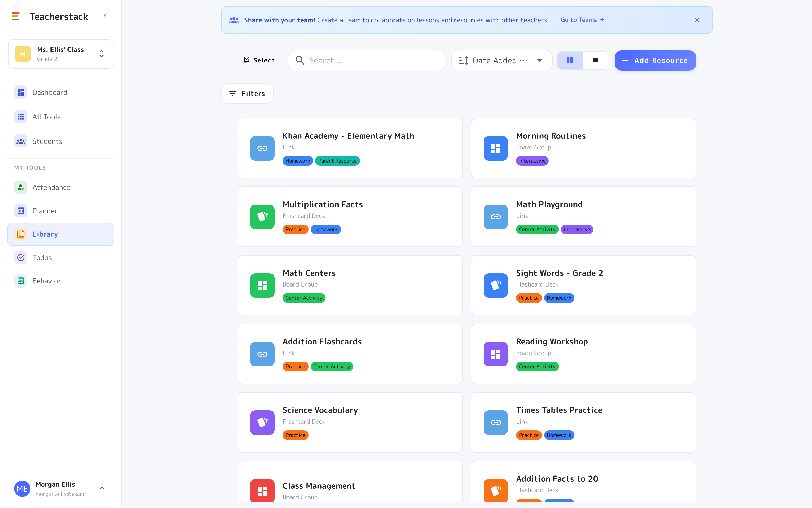The width and height of the screenshot is (812, 508).
Task: Click the Center Activity tag on Math Centers
Action: (x=304, y=298)
